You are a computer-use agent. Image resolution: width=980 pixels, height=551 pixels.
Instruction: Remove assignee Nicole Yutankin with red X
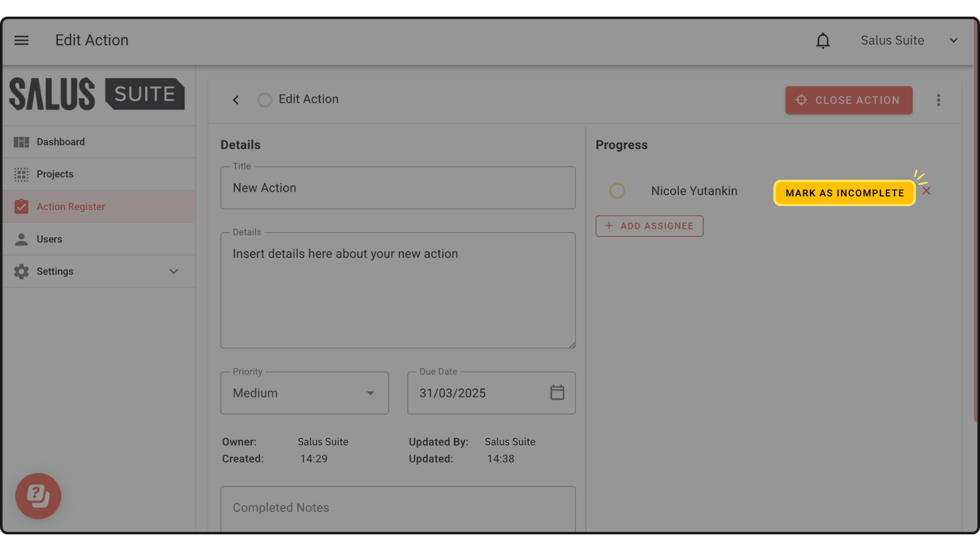pos(926,191)
